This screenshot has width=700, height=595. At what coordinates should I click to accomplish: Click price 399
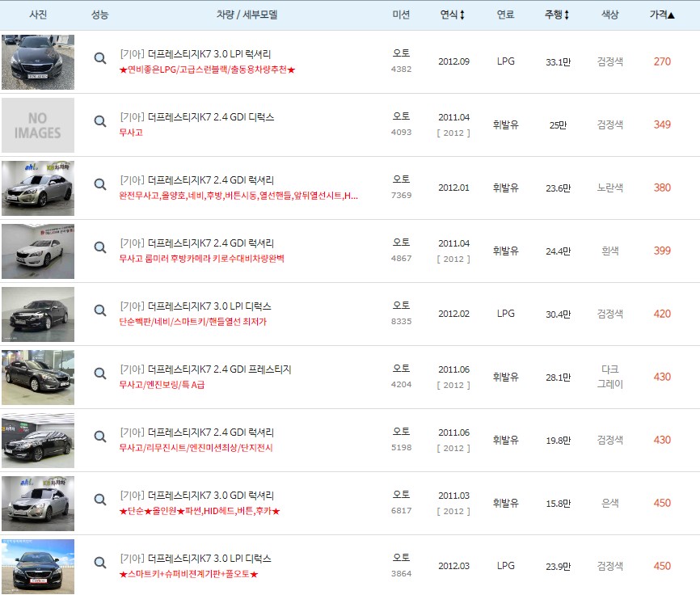pyautogui.click(x=662, y=251)
